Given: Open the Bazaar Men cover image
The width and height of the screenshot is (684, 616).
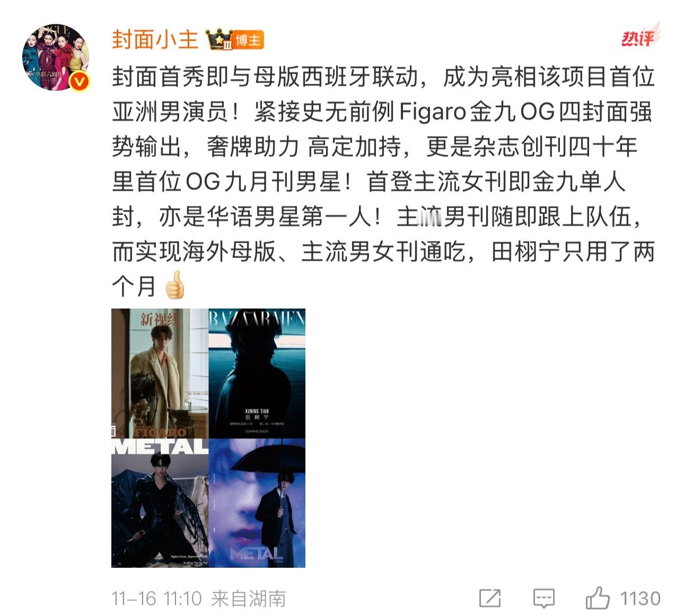Looking at the screenshot, I should [x=257, y=373].
